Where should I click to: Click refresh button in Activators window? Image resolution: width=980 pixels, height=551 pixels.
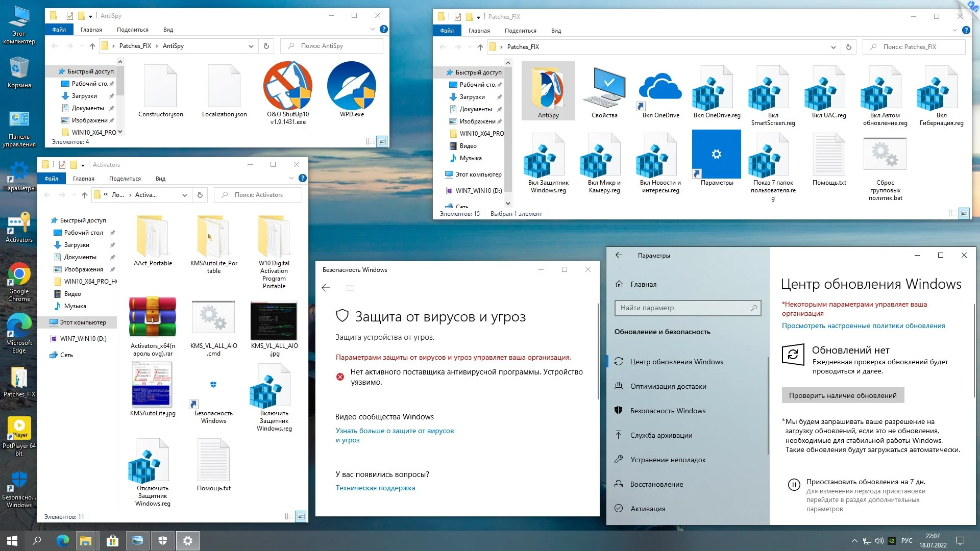(x=200, y=195)
